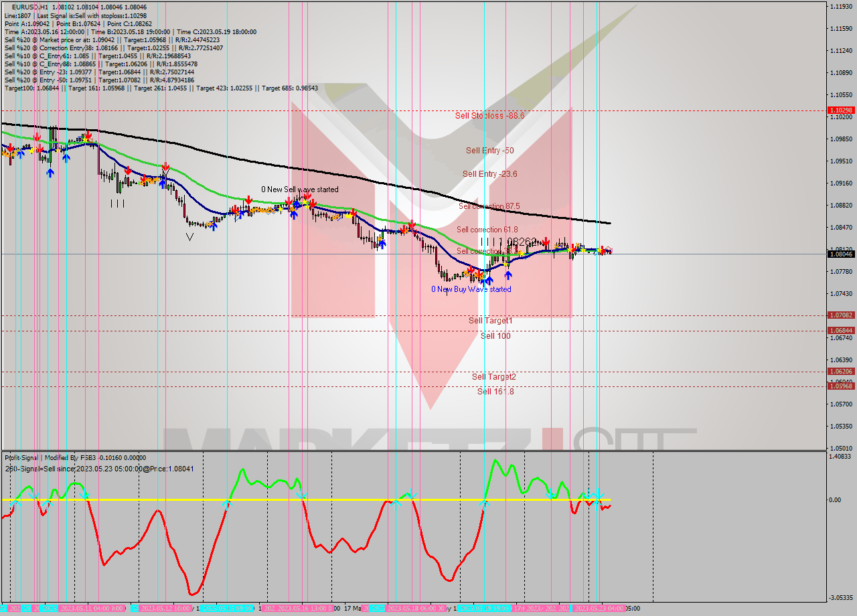Screen dimensions: 857x616
Task: Click the red sell arrow beside the 1.08262 label
Action: click(x=546, y=240)
